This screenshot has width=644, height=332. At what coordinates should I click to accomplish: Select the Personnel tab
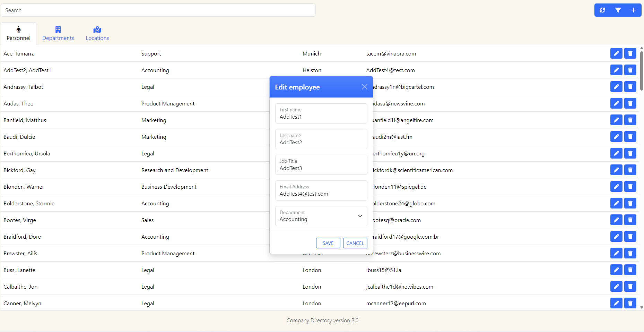tap(19, 34)
